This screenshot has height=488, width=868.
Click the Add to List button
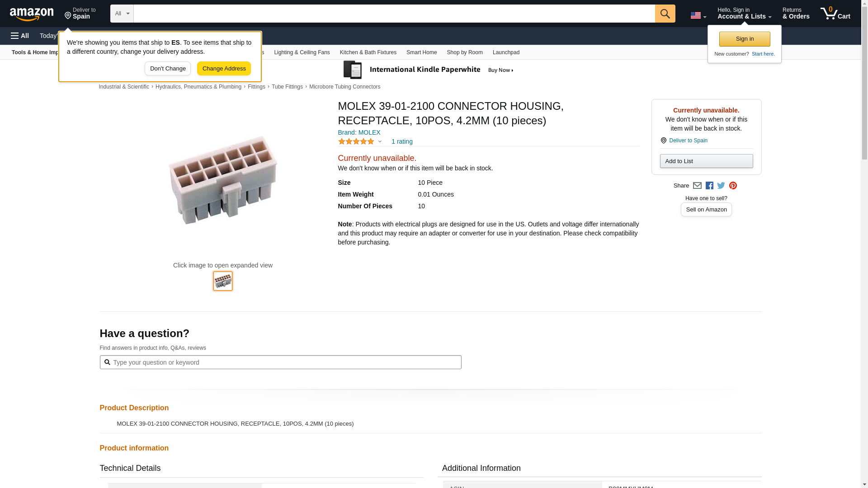pos(706,161)
